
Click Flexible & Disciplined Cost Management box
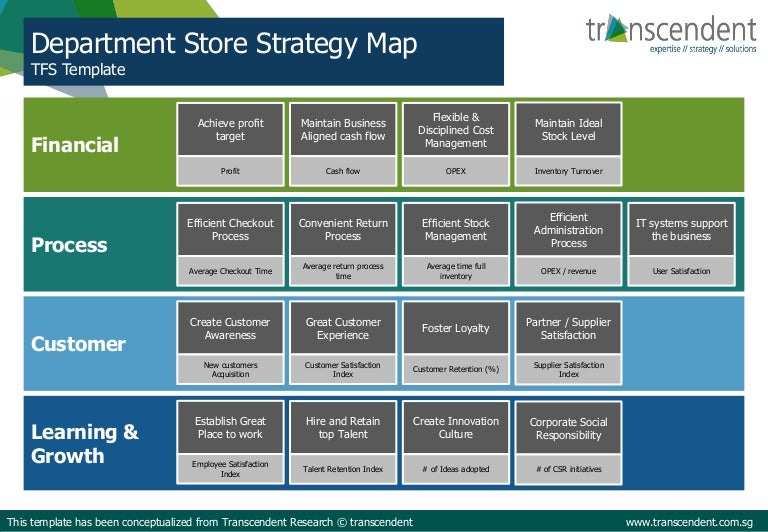pyautogui.click(x=456, y=130)
